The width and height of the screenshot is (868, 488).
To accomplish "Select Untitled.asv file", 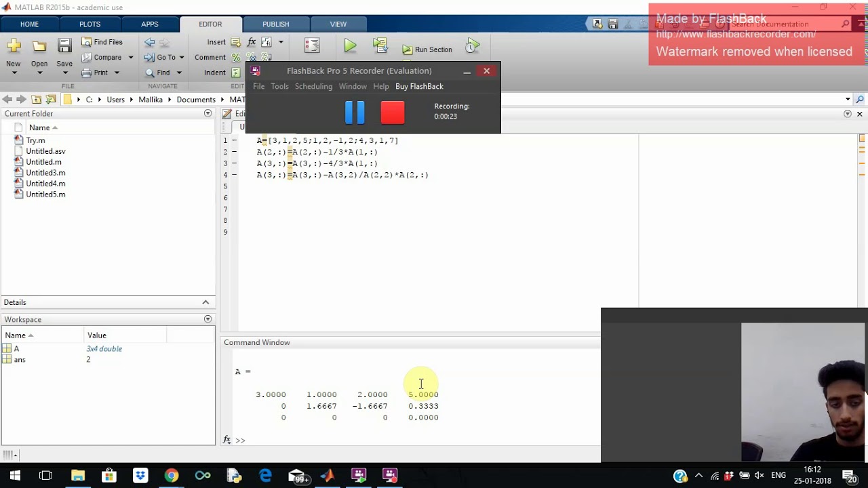I will click(45, 151).
